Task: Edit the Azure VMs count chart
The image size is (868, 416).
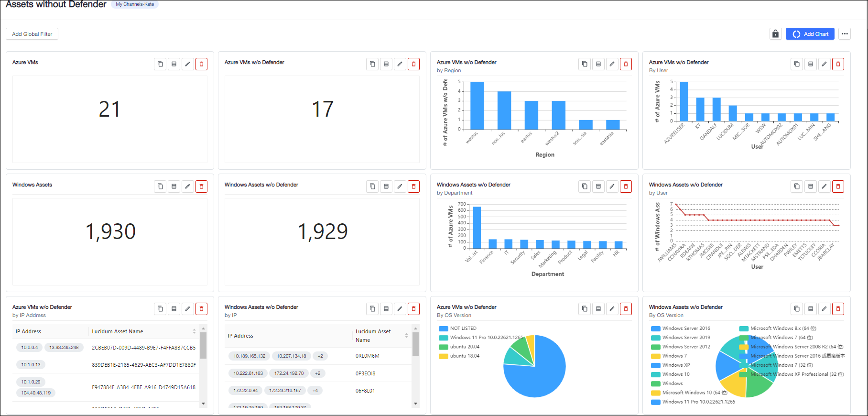Action: coord(188,64)
